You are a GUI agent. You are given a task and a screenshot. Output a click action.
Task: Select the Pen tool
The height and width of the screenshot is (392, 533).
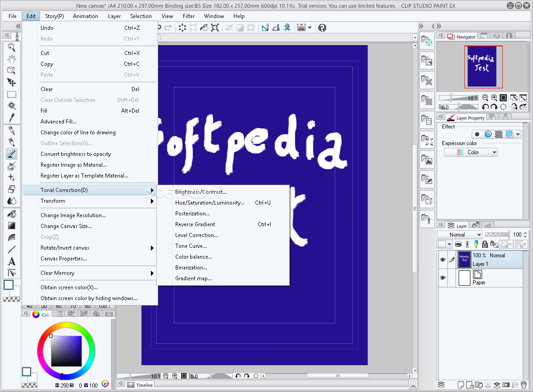coord(12,131)
